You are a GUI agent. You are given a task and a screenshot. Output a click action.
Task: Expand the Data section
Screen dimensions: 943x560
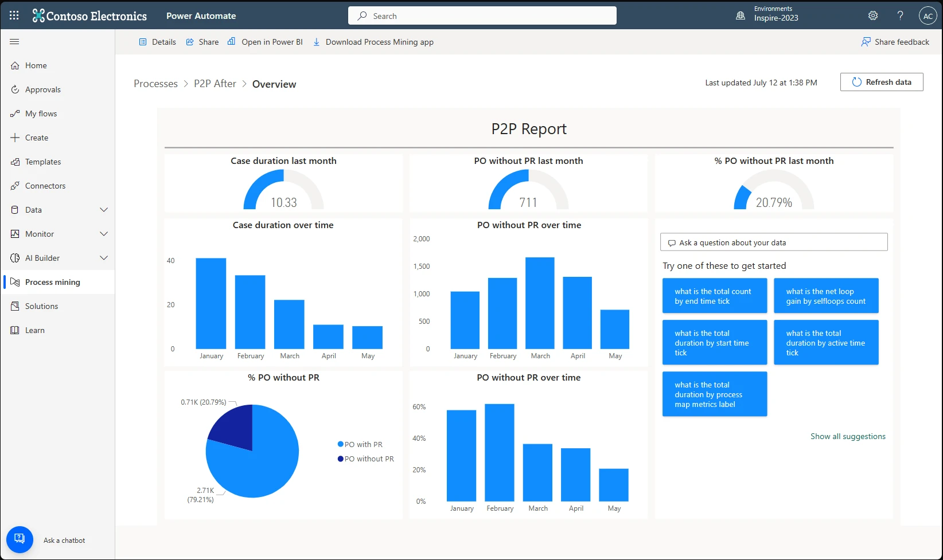(x=104, y=210)
